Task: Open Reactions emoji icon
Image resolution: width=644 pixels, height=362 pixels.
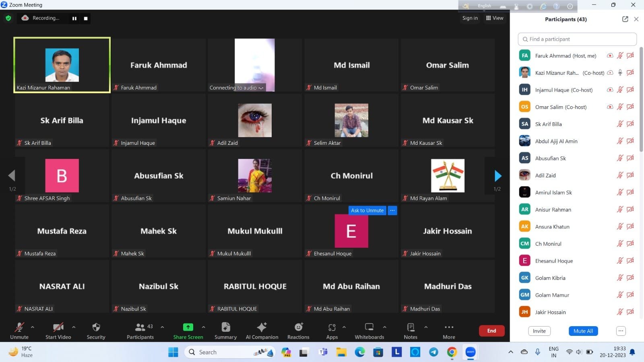Action: tap(298, 327)
